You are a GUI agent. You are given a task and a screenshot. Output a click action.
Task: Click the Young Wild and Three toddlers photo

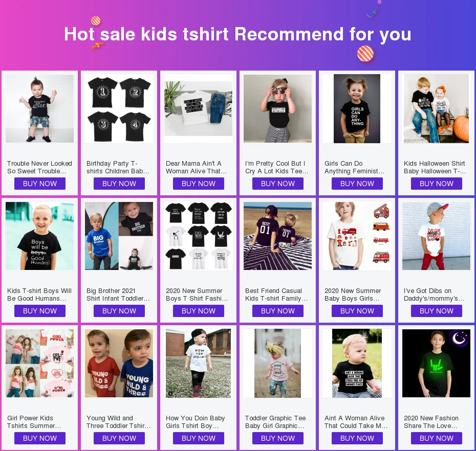coord(119,364)
